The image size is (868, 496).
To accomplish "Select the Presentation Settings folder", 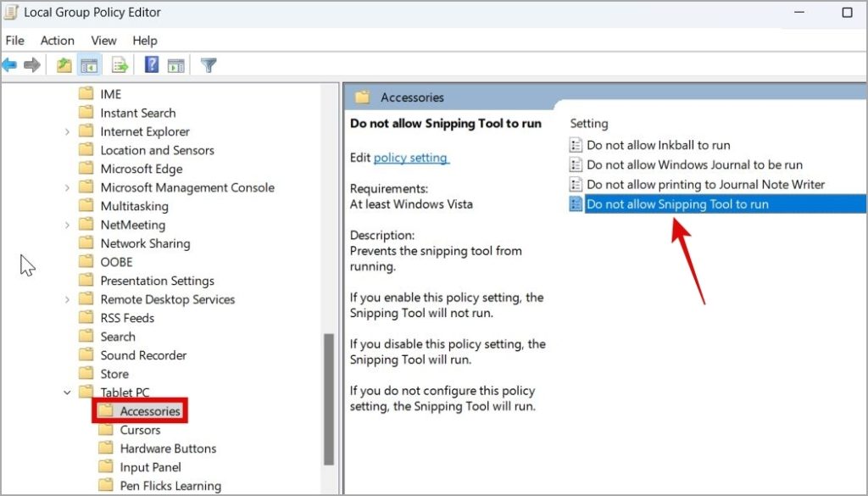I will tap(157, 281).
